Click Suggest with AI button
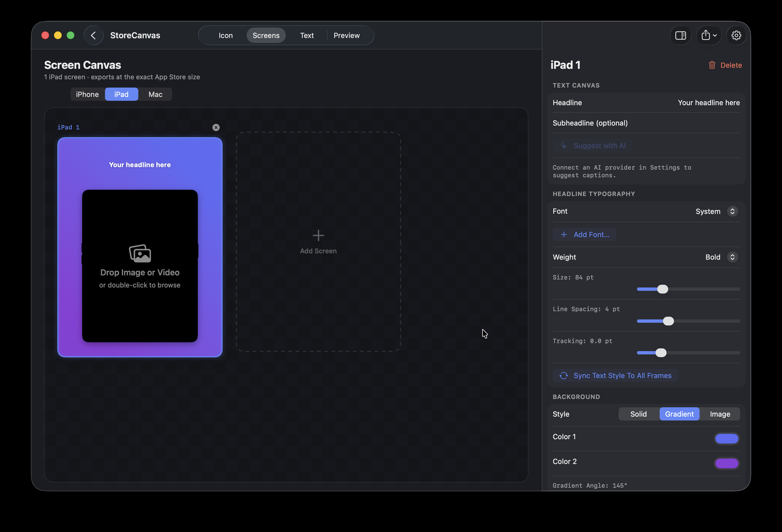This screenshot has height=532, width=782. pos(593,146)
